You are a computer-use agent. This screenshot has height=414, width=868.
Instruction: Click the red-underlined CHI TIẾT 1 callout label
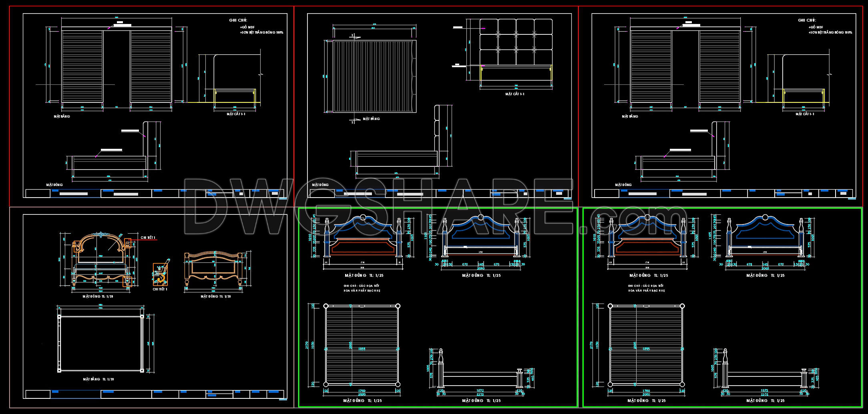[x=148, y=238]
